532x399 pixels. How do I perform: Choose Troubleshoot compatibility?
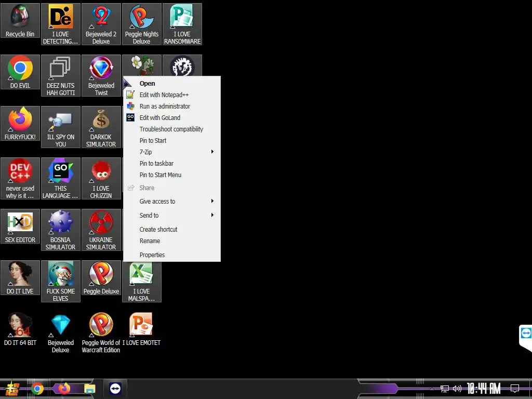tap(172, 129)
